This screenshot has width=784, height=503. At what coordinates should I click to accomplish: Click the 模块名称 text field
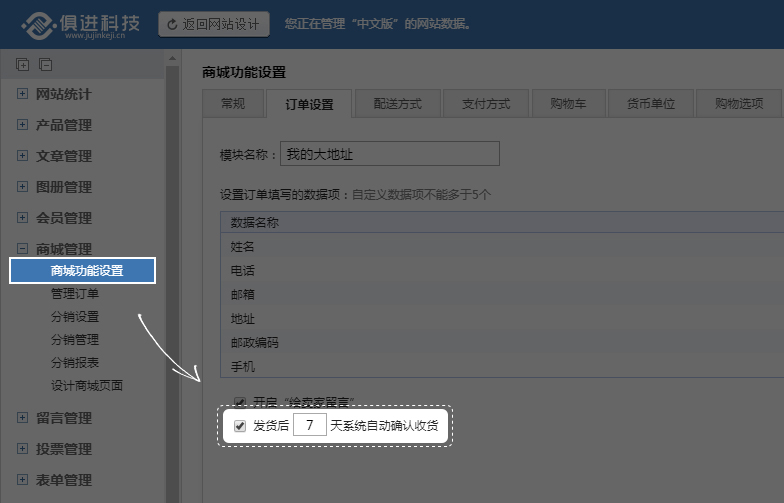click(x=390, y=154)
